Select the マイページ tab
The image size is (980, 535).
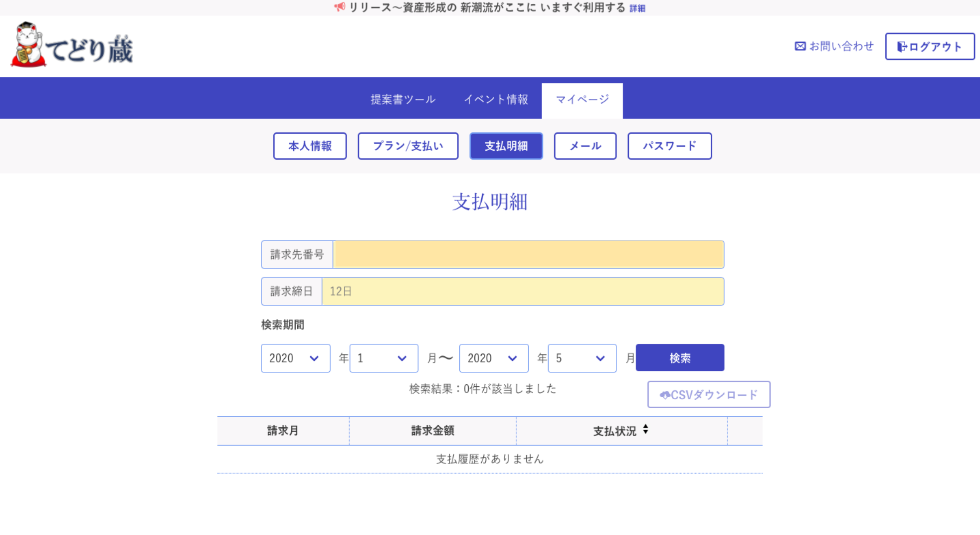tap(582, 100)
